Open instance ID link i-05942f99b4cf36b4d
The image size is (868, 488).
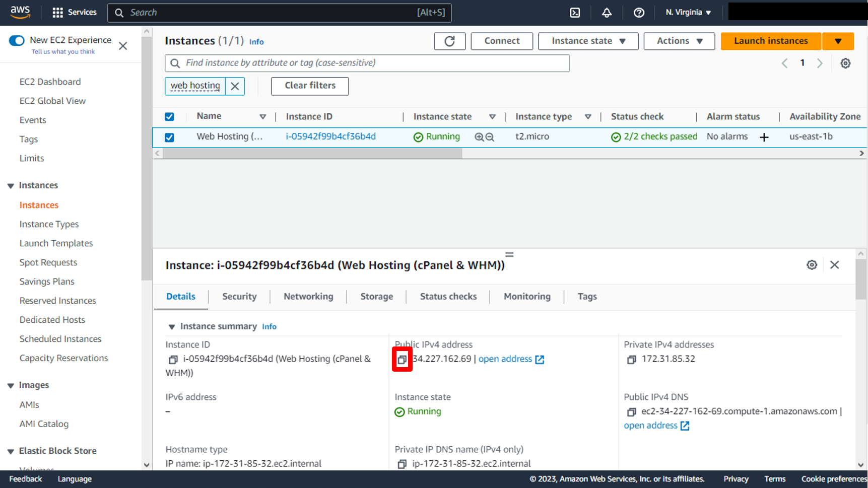pos(330,137)
